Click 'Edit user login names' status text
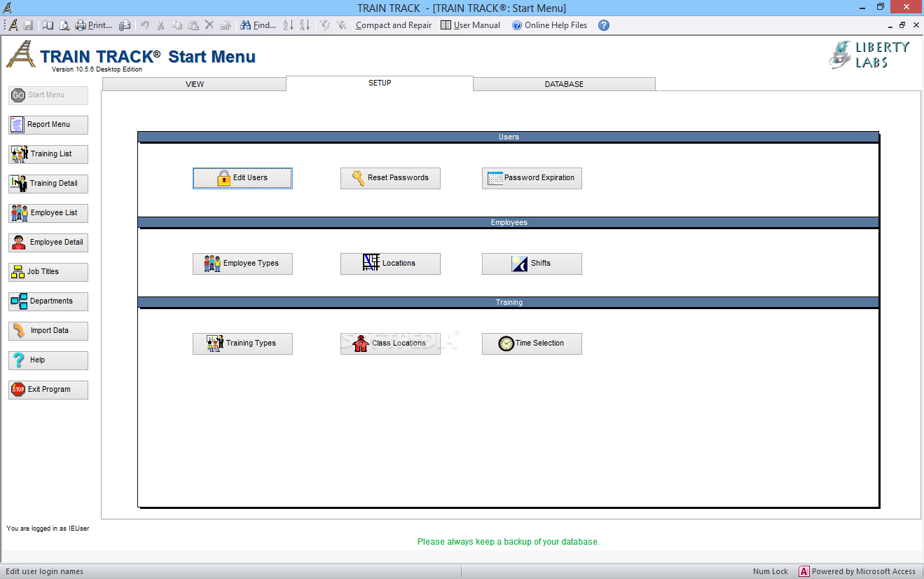 click(45, 571)
